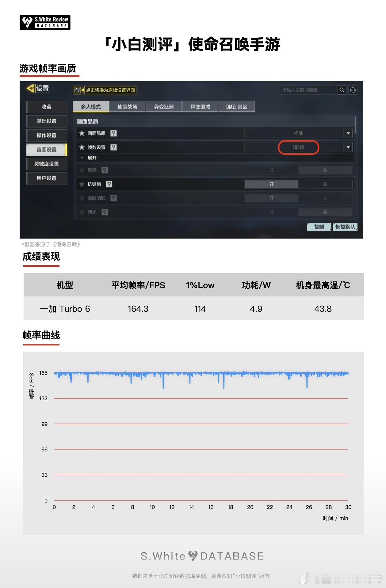Click the 机身最高温/℃ column header

tap(323, 285)
